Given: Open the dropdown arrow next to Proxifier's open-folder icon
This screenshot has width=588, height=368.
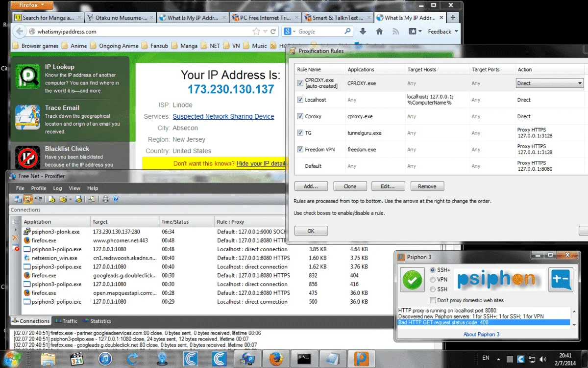Looking at the screenshot, I should (70, 199).
